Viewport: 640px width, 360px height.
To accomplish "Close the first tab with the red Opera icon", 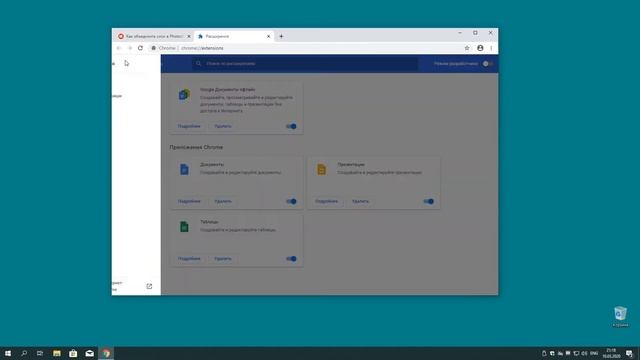I will pos(189,36).
